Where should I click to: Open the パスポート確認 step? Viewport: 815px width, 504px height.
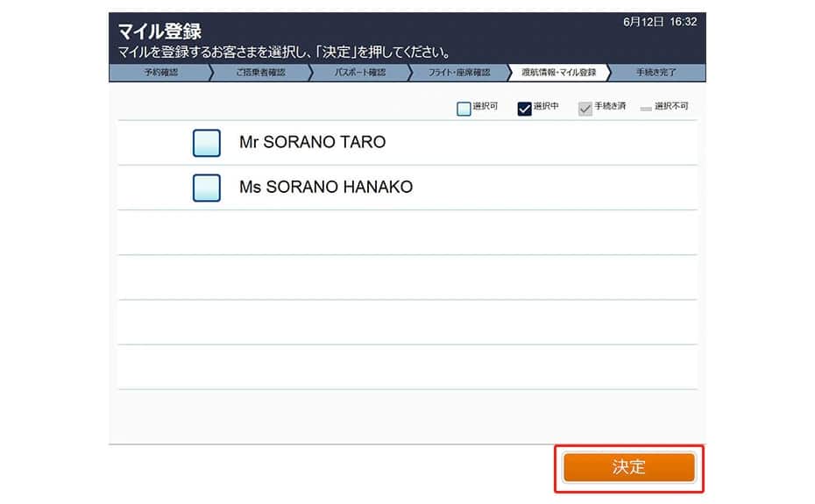pos(360,72)
